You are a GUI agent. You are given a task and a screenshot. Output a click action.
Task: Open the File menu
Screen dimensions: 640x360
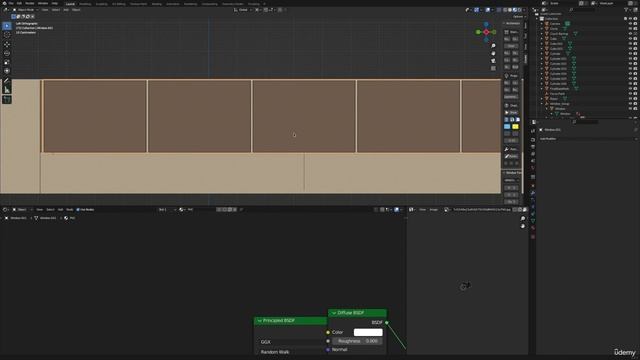pos(11,3)
